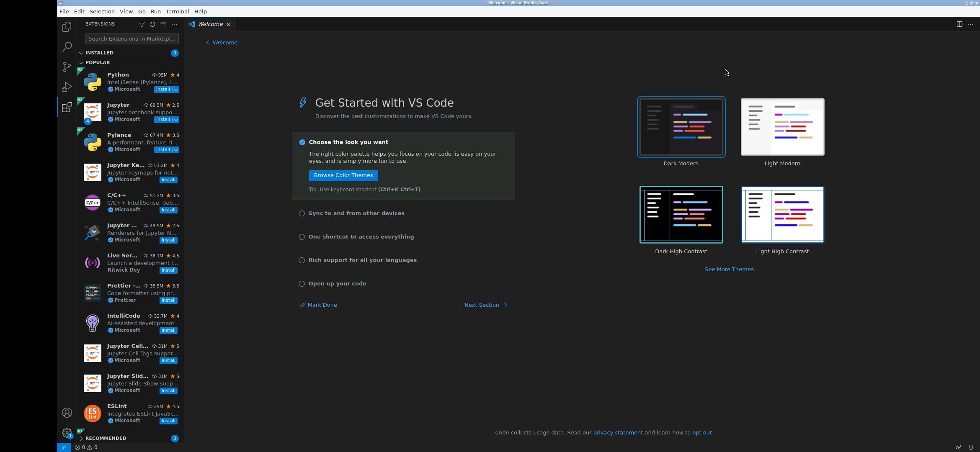The height and width of the screenshot is (452, 980).
Task: Open the Run and Debug view
Action: click(x=67, y=87)
